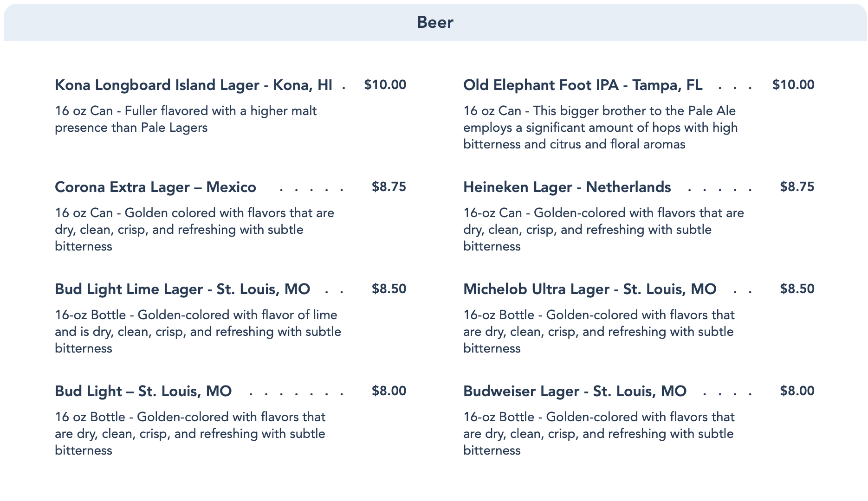Select the Corona Extra Lager – Mexico title
Viewport: 868px width, 501px height.
155,187
